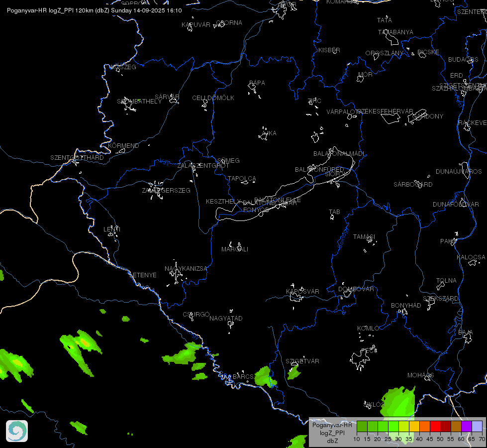Click the SÜMEG town label
This screenshot has width=487, height=448.
pos(229,161)
